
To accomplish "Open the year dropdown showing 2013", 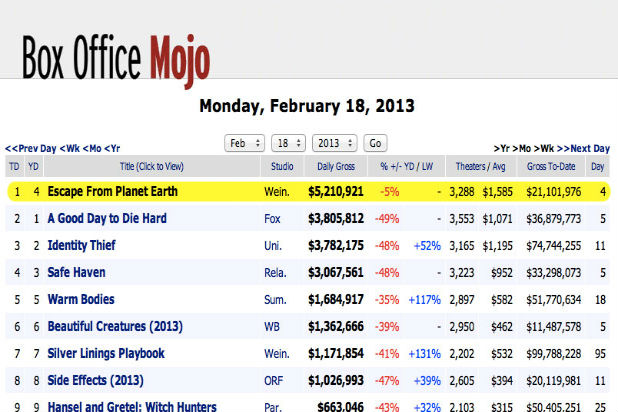I will [334, 143].
